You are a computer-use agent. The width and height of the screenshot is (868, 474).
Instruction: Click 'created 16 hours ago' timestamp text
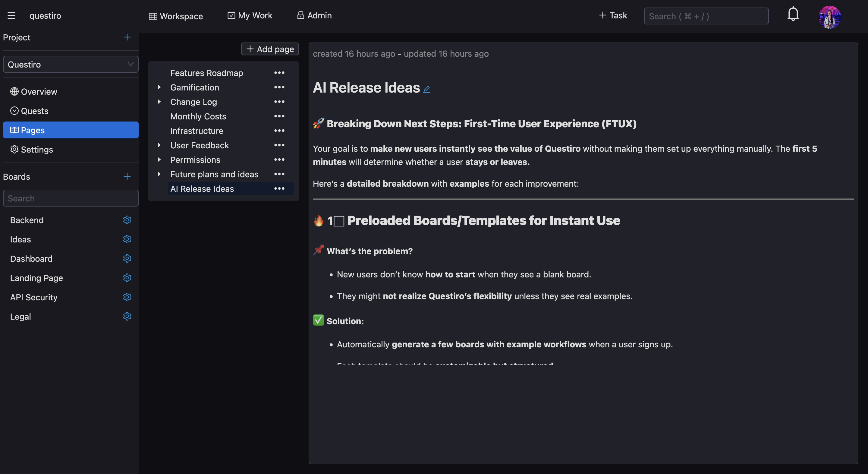354,54
